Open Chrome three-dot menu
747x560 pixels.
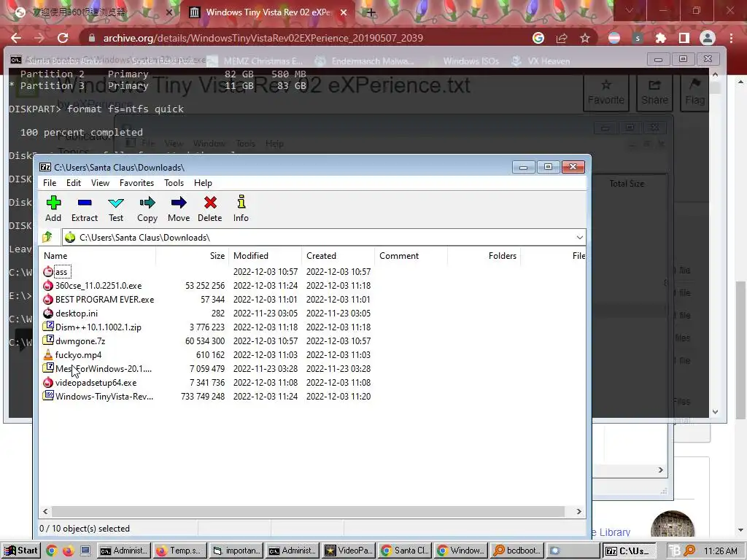pyautogui.click(x=731, y=38)
